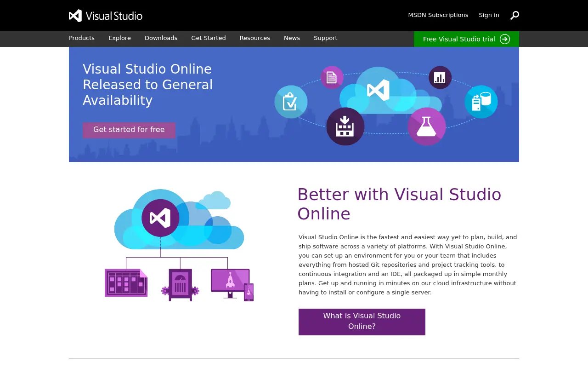The image size is (588, 368).
Task: Click the build machine with gears icon
Action: tap(180, 285)
